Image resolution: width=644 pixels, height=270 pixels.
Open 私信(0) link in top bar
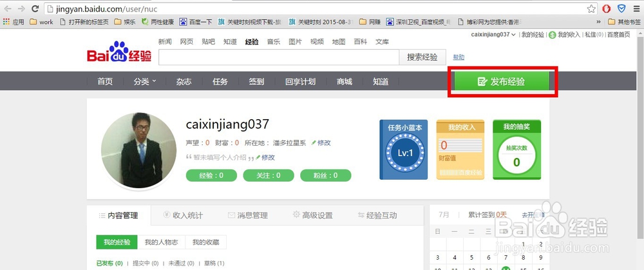click(x=594, y=35)
